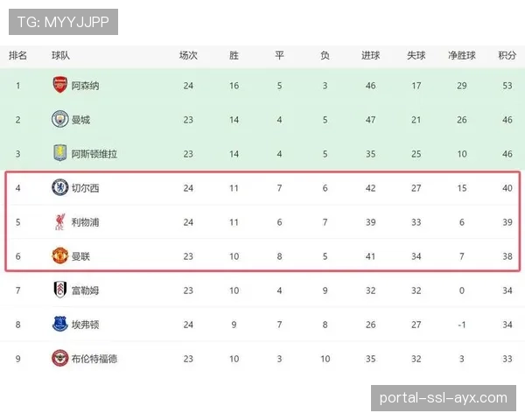Click the Aston Villa club crest
The image size is (525, 420).
pos(59,153)
